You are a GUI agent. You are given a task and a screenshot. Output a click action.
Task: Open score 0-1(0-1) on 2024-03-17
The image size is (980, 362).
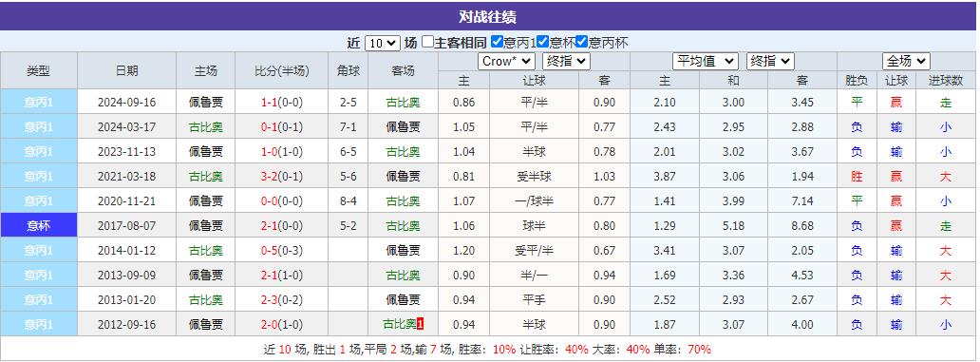pos(281,127)
